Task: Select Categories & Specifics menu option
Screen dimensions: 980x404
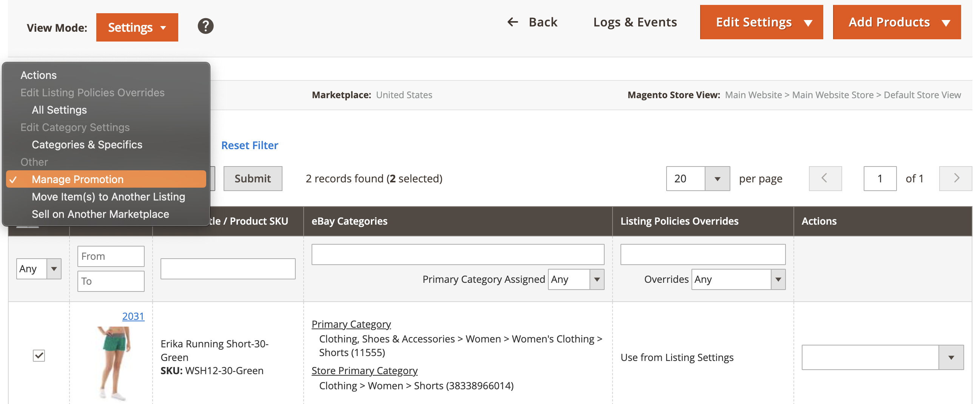Action: pyautogui.click(x=87, y=145)
